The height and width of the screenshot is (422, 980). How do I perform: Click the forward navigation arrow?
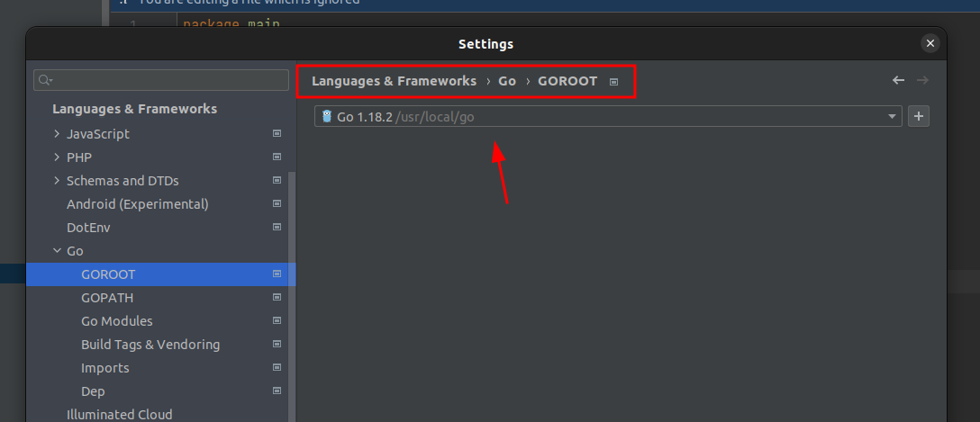point(922,80)
